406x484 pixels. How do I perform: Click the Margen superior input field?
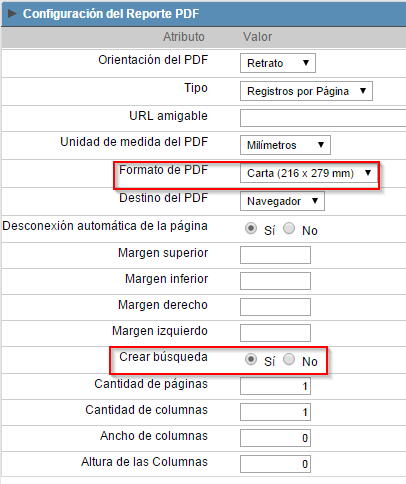click(275, 255)
